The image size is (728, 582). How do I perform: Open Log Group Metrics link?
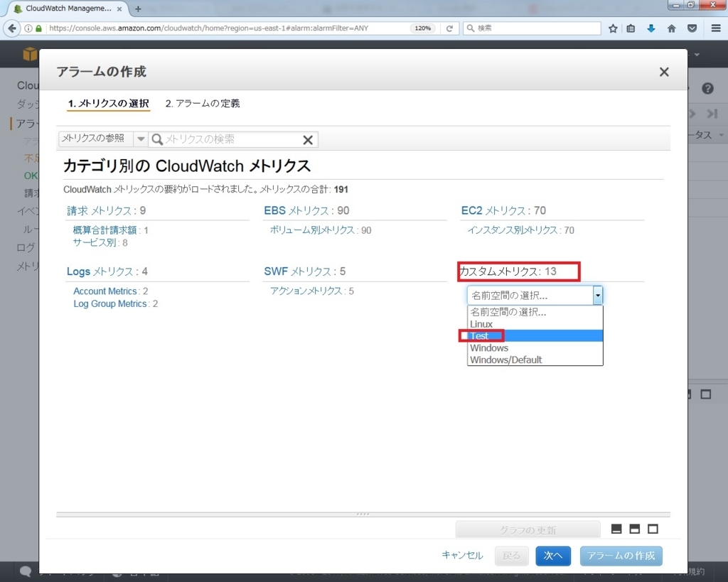[x=110, y=303]
